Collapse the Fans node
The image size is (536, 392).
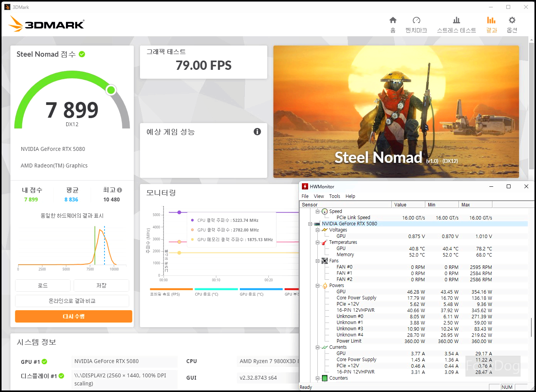click(318, 261)
